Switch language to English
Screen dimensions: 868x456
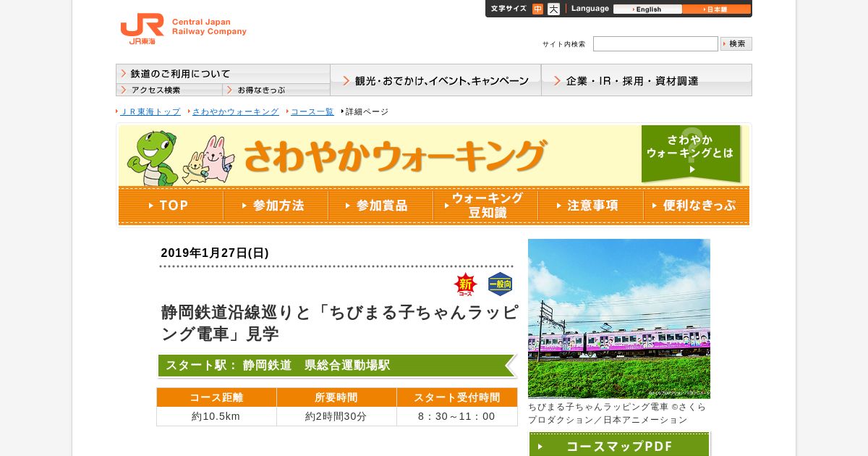[647, 9]
